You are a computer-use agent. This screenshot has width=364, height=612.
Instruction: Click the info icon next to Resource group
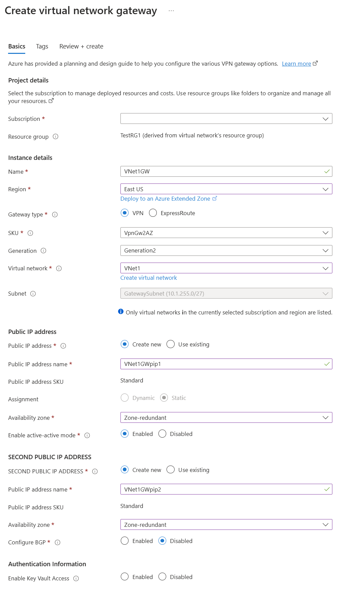[x=56, y=137]
